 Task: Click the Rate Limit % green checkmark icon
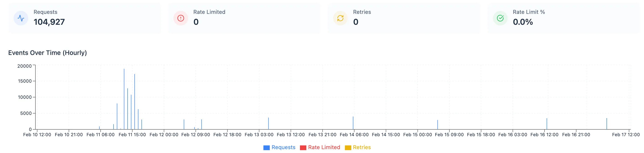tap(500, 18)
